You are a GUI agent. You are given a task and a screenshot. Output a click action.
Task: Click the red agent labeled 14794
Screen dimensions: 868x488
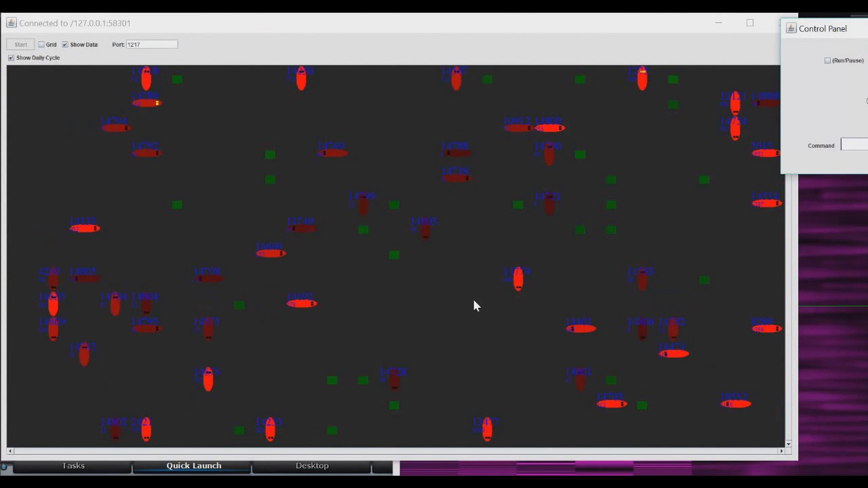click(x=115, y=127)
